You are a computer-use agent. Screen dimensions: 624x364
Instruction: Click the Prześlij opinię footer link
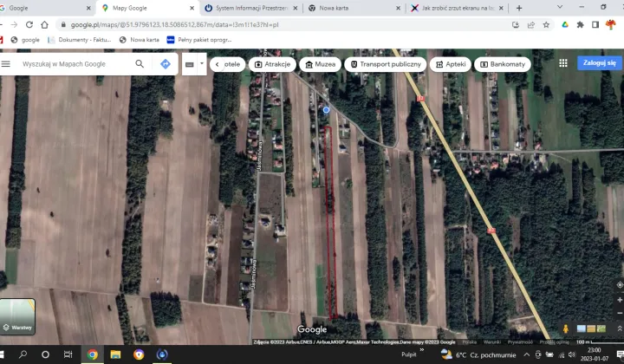(554, 342)
